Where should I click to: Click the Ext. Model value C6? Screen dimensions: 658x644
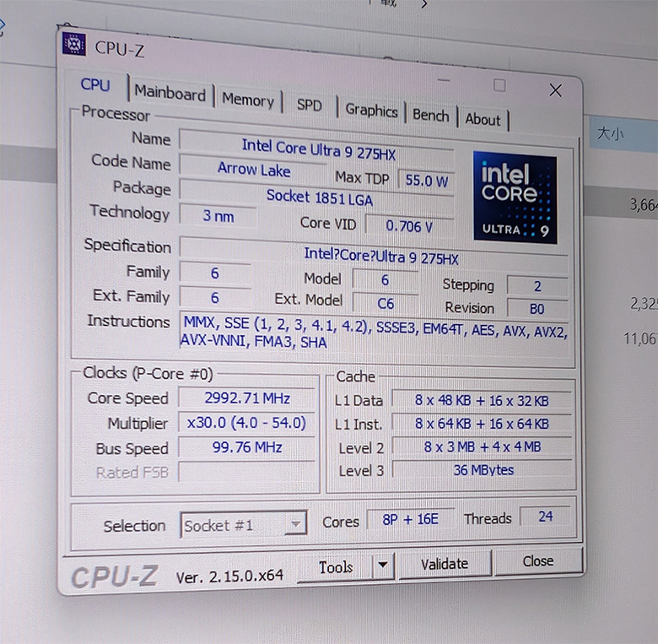[x=386, y=303]
